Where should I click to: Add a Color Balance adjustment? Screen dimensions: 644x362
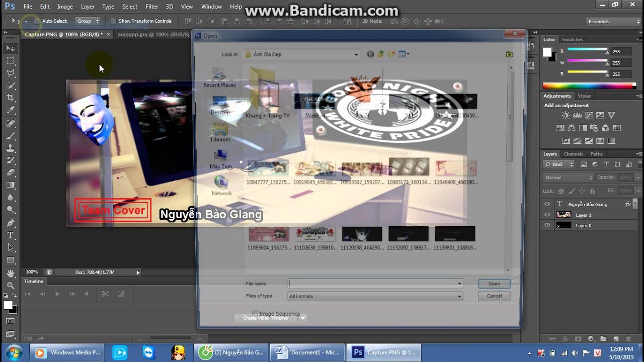click(x=572, y=128)
